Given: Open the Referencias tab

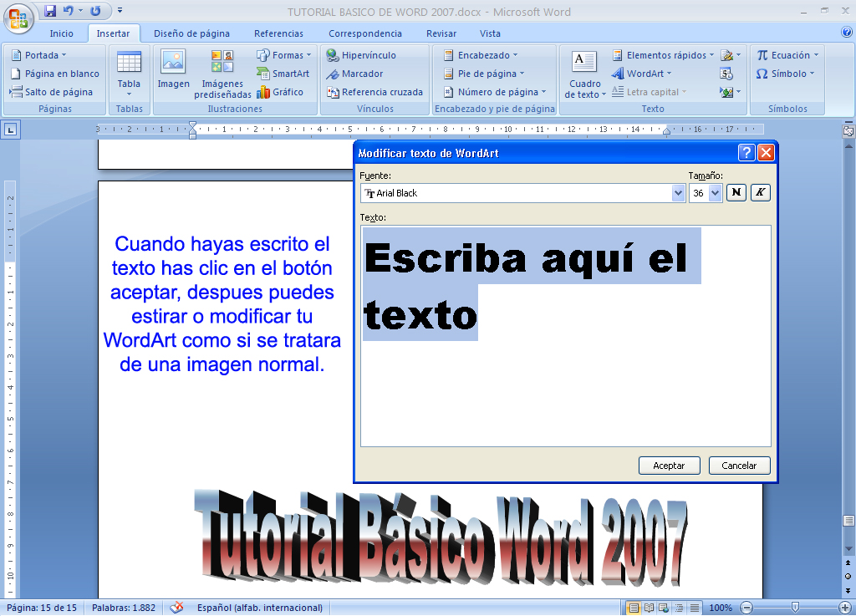Looking at the screenshot, I should tap(278, 33).
